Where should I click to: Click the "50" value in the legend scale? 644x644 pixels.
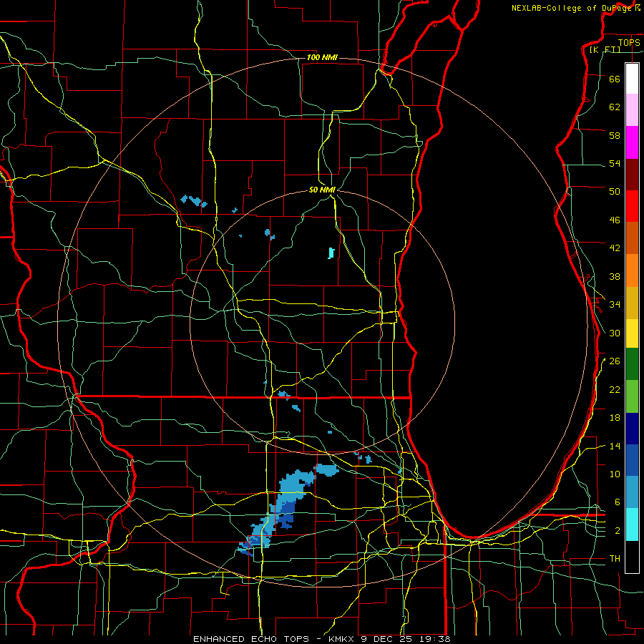tap(615, 192)
